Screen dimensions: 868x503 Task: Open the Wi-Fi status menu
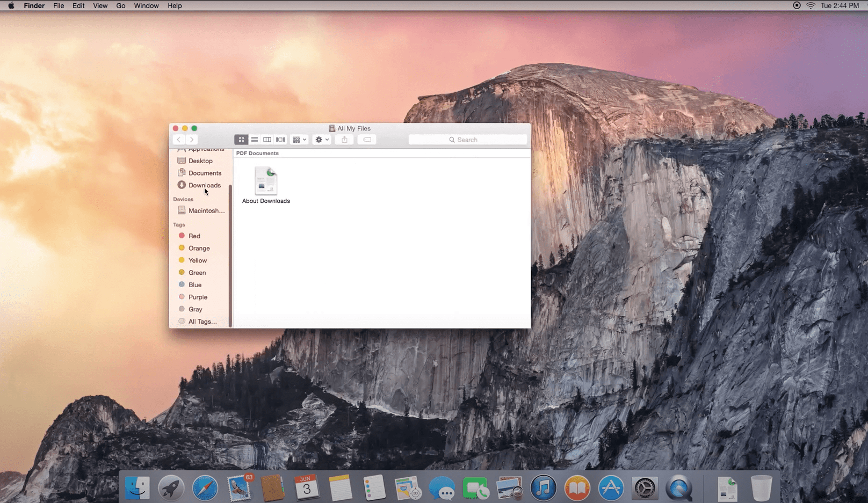811,5
